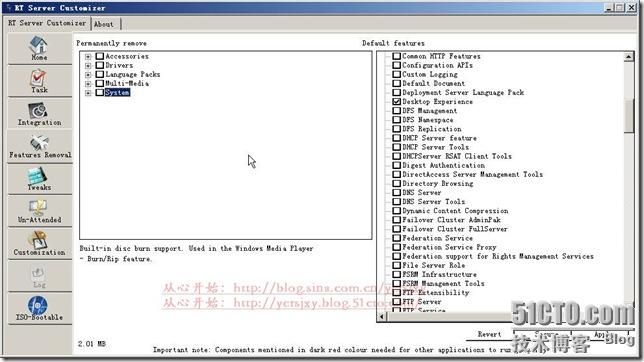Select the DFS Management entry
Viewport: 644px width, 362px height.
(429, 111)
